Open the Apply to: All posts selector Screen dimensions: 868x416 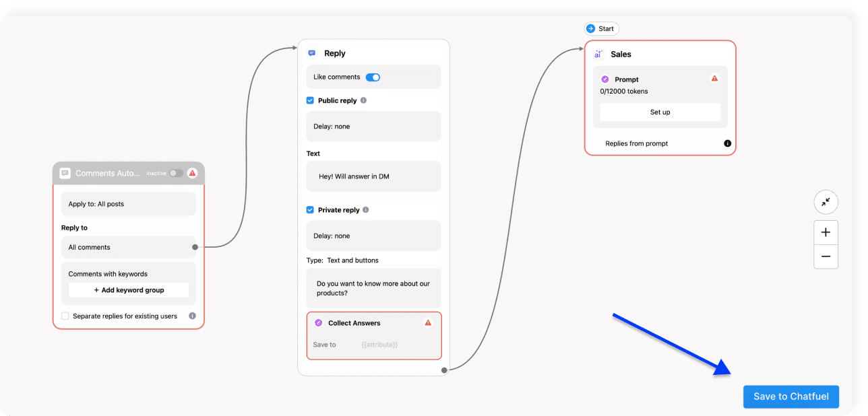pos(128,203)
